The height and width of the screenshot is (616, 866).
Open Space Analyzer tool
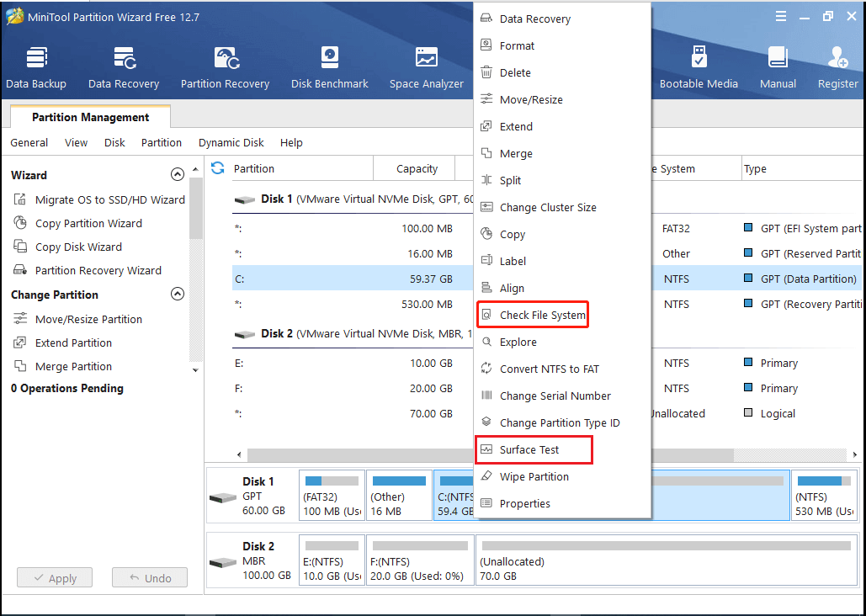point(426,67)
